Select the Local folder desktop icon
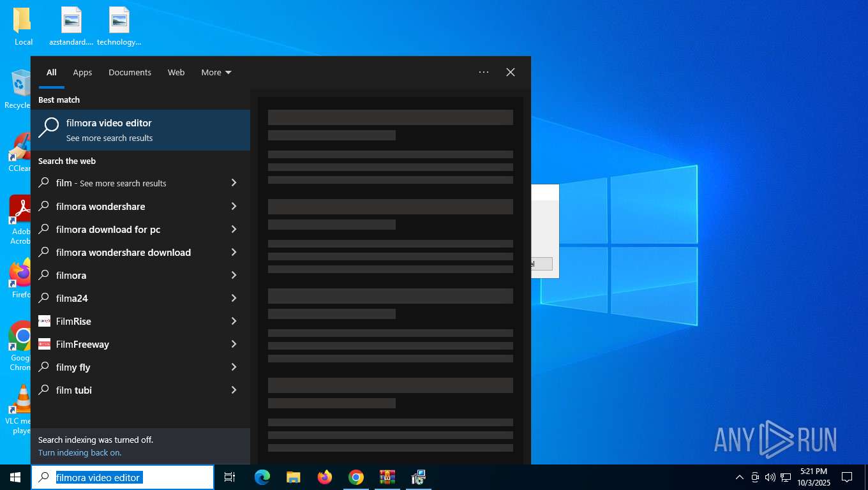 [x=23, y=27]
